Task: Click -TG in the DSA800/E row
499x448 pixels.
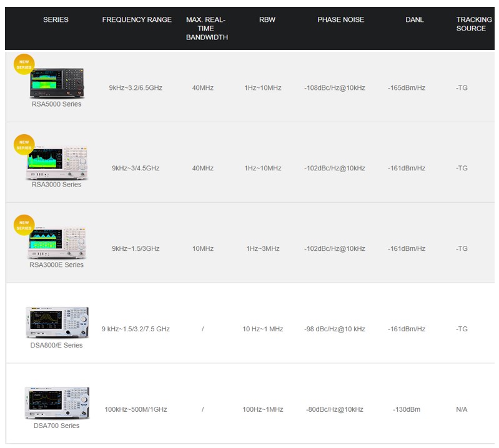Action: tap(462, 329)
